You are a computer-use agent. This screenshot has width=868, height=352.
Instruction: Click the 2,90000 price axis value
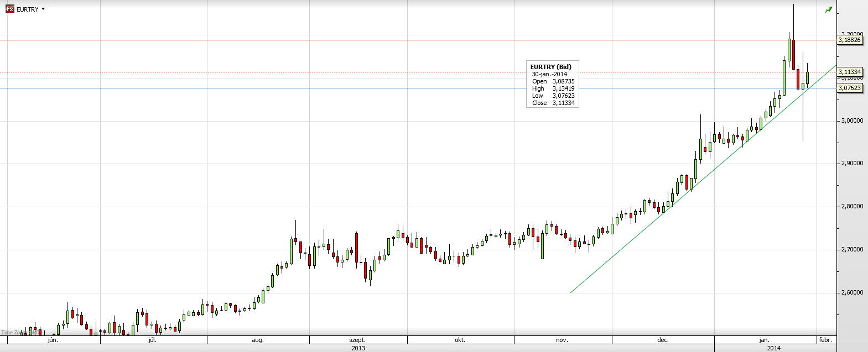pos(851,164)
